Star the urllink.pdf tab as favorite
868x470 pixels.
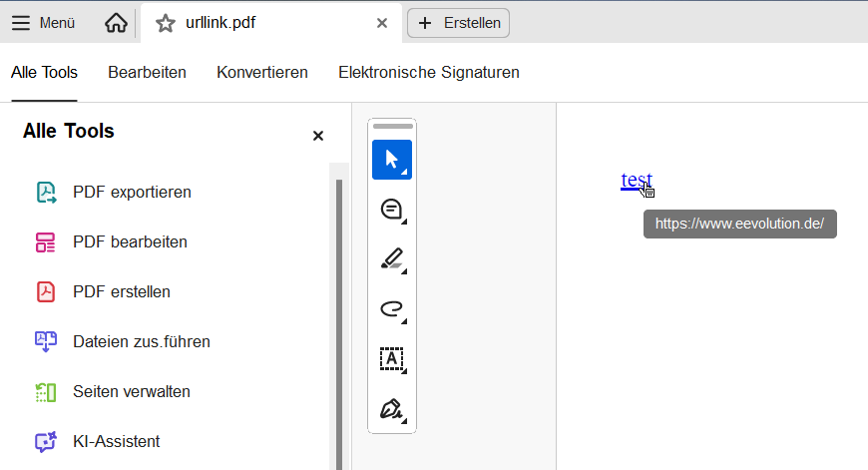tap(166, 23)
